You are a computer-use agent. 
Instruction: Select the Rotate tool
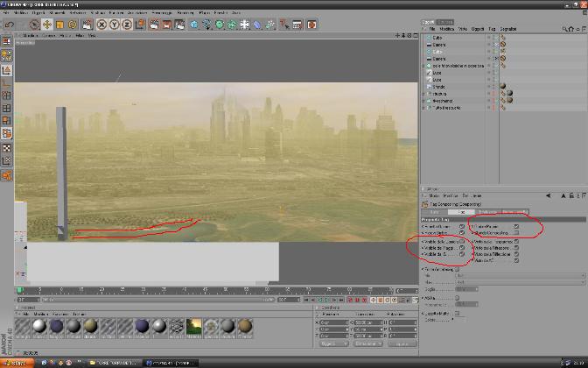73,25
